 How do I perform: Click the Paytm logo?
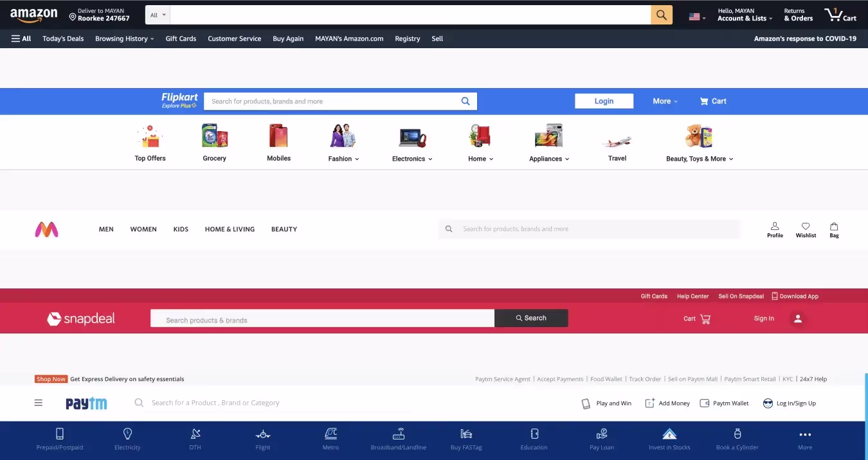point(86,403)
